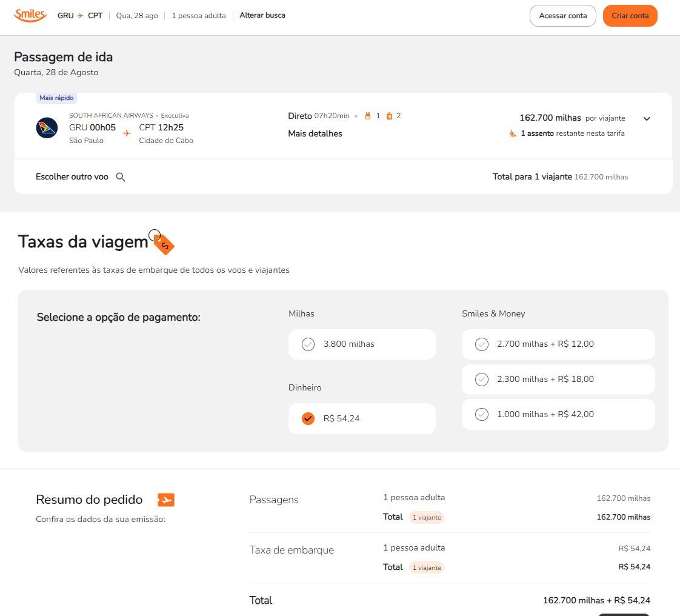
Task: Click the search magnifier beside Escolher outro voo
Action: pos(121,177)
